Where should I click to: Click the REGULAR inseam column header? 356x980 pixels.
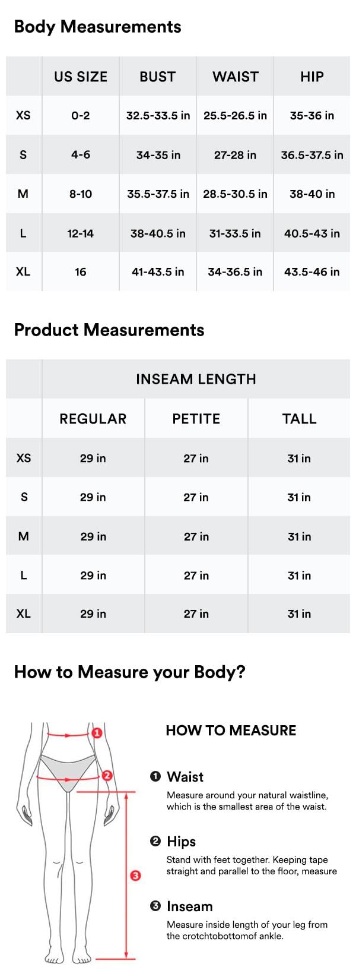93,419
